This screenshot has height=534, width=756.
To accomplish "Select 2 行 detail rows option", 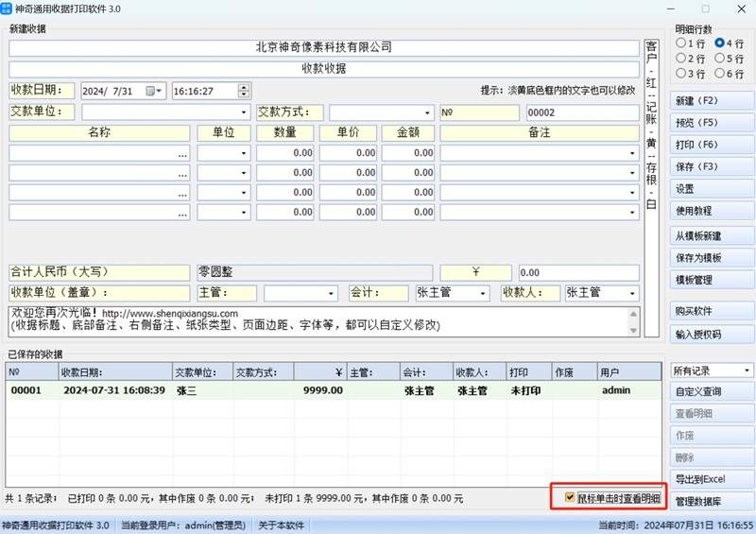I will point(680,59).
